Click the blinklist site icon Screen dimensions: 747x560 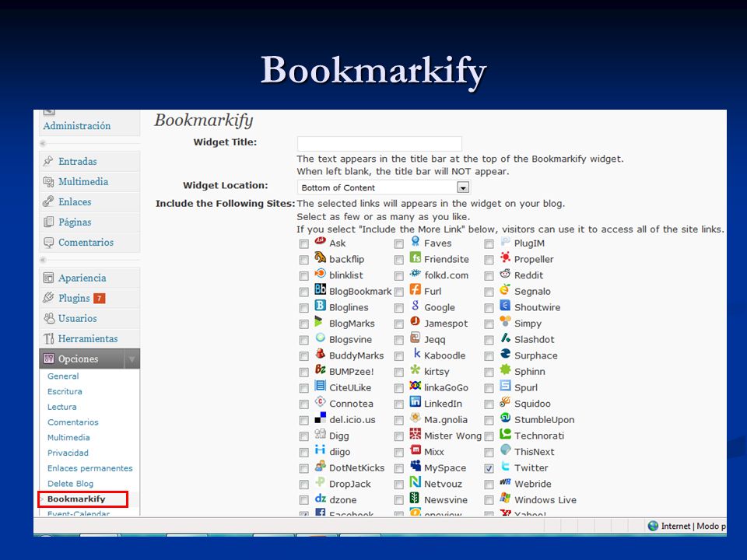click(320, 275)
